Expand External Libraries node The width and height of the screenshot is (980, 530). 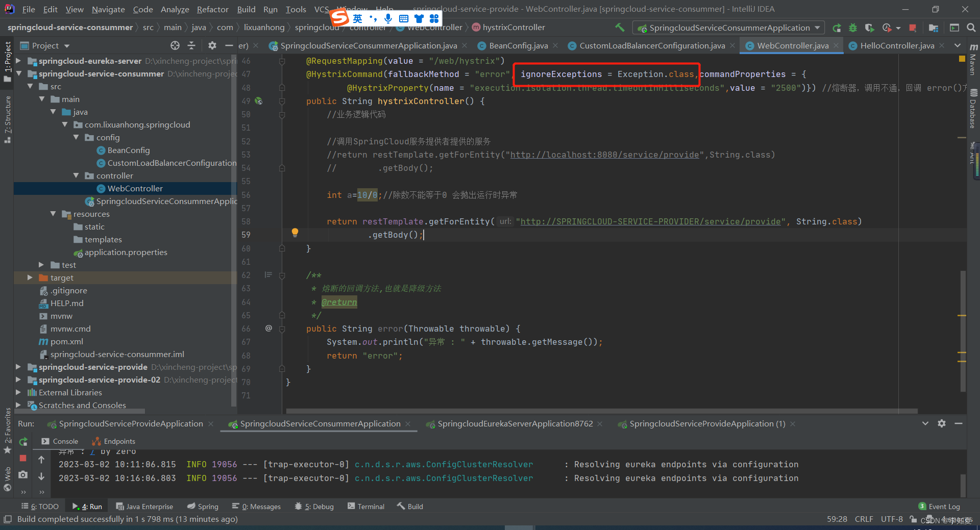tap(18, 392)
